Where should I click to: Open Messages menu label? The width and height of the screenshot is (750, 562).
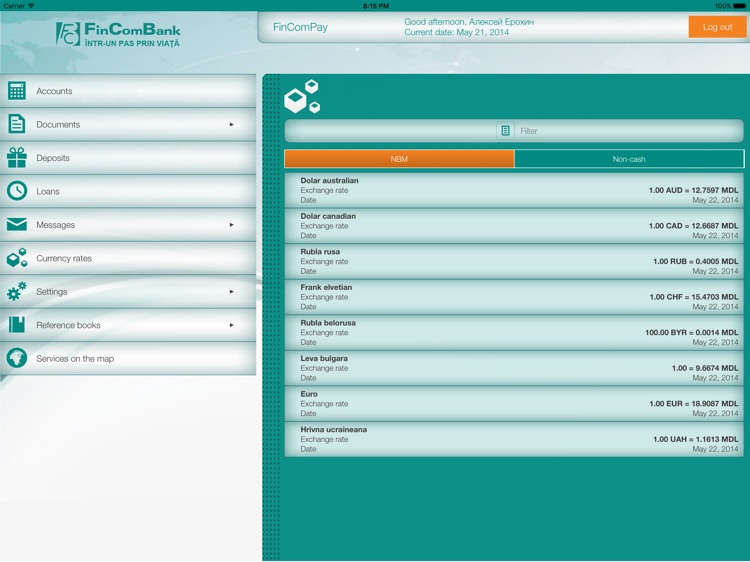[x=55, y=225]
